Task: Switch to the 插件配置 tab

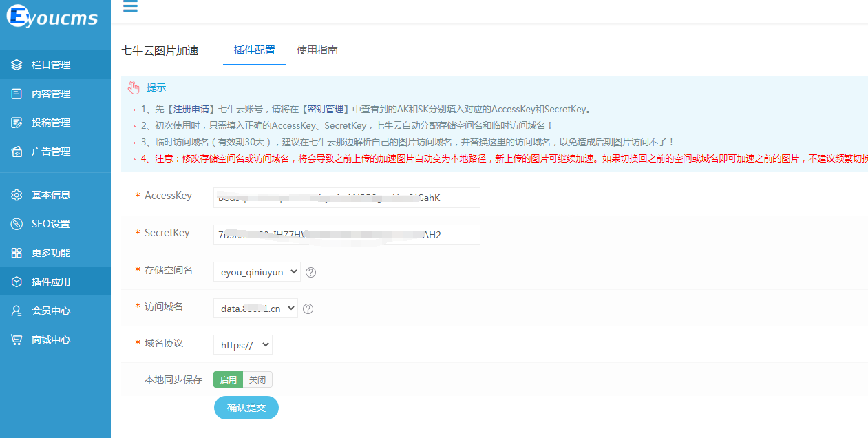Action: coord(255,50)
